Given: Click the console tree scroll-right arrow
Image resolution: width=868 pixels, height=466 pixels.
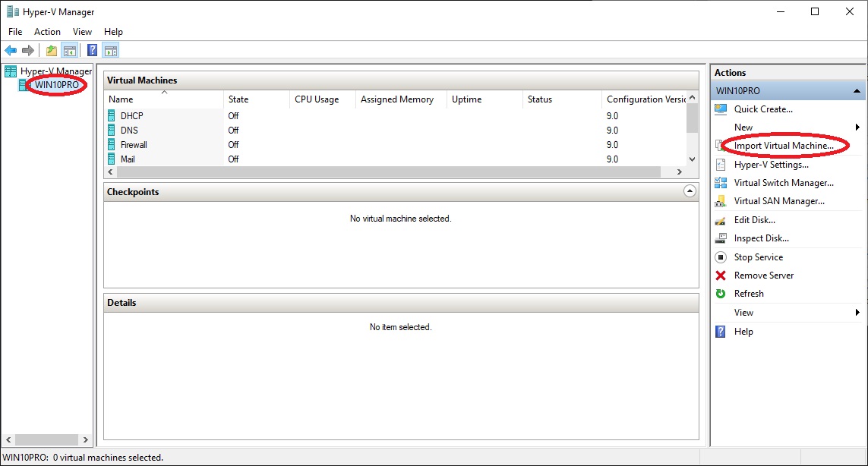Looking at the screenshot, I should pyautogui.click(x=85, y=440).
